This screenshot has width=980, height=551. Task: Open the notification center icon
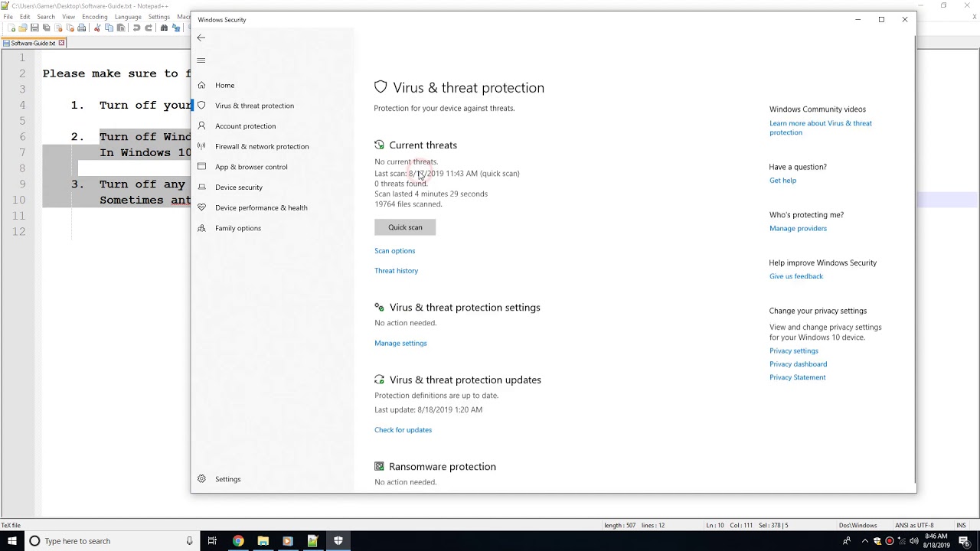coord(964,541)
